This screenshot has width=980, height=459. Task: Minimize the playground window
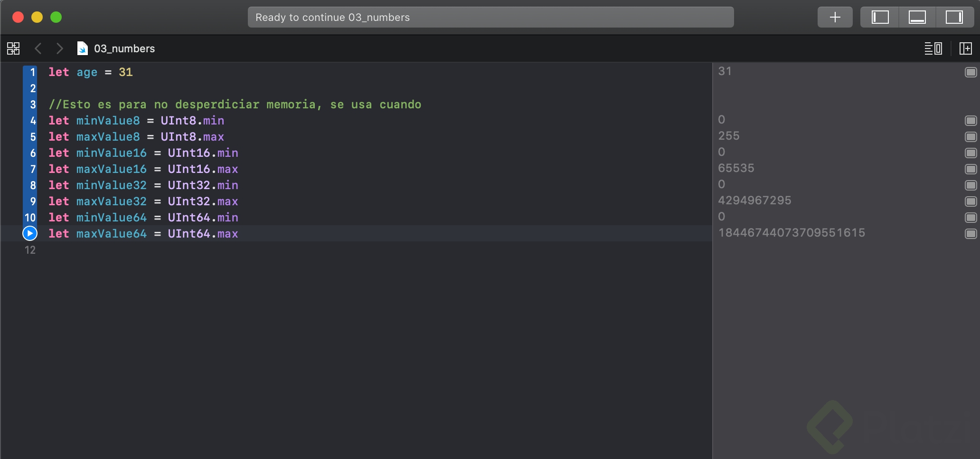pyautogui.click(x=37, y=17)
